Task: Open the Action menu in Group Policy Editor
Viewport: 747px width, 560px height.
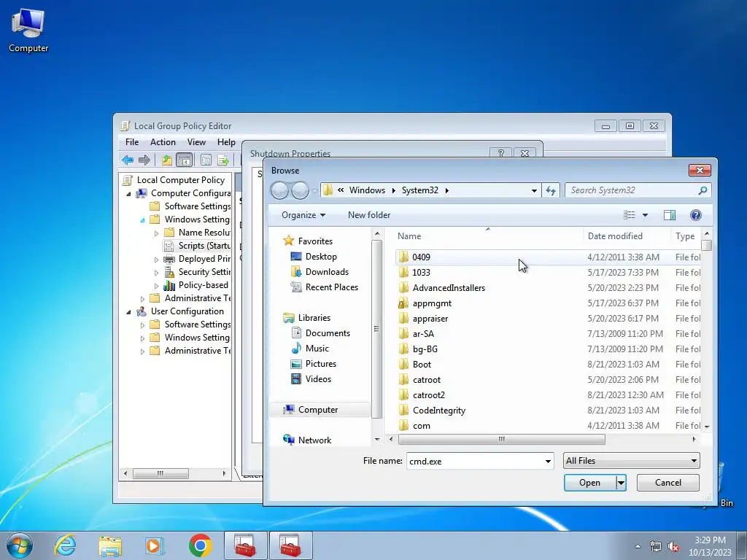Action: [163, 142]
